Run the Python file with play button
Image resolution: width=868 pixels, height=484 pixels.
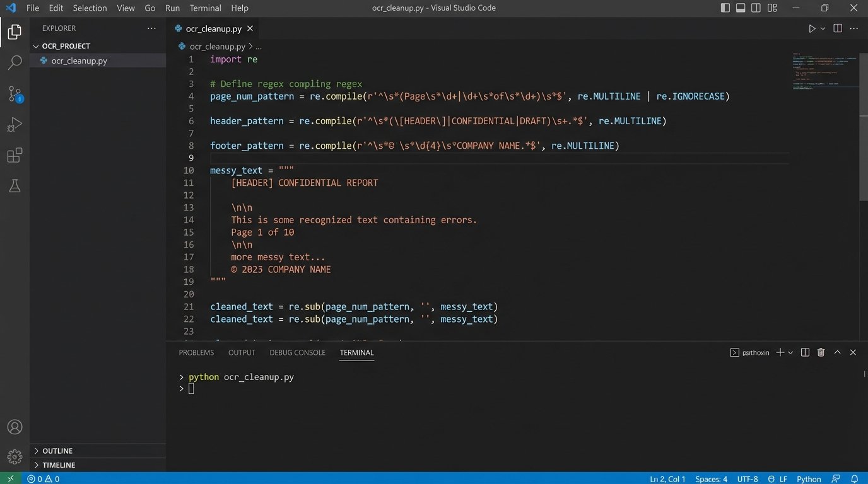812,28
